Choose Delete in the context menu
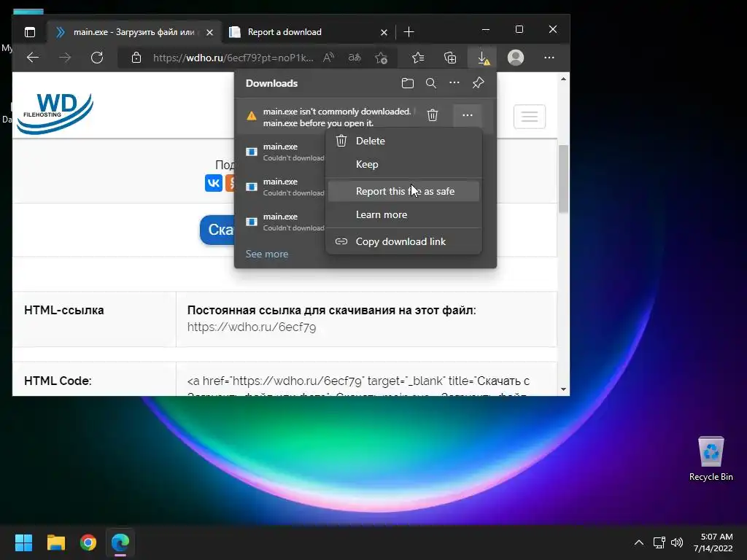 404,141
